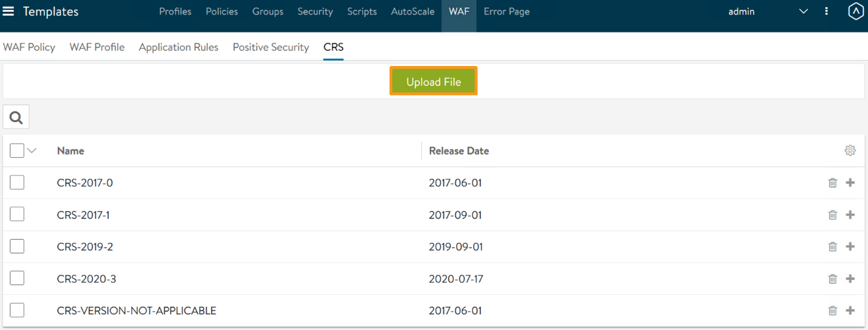
Task: Delete the CRS-2017-0 entry
Action: (832, 183)
